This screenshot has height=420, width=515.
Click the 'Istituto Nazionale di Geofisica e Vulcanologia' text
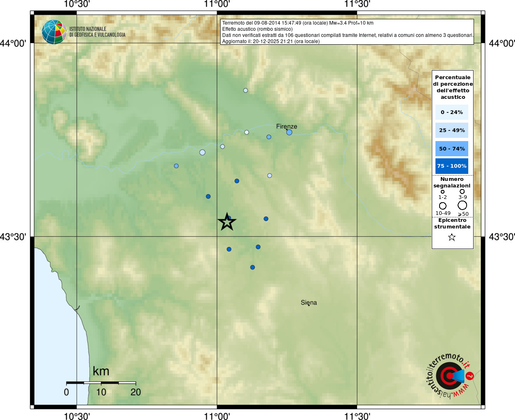pyautogui.click(x=97, y=32)
